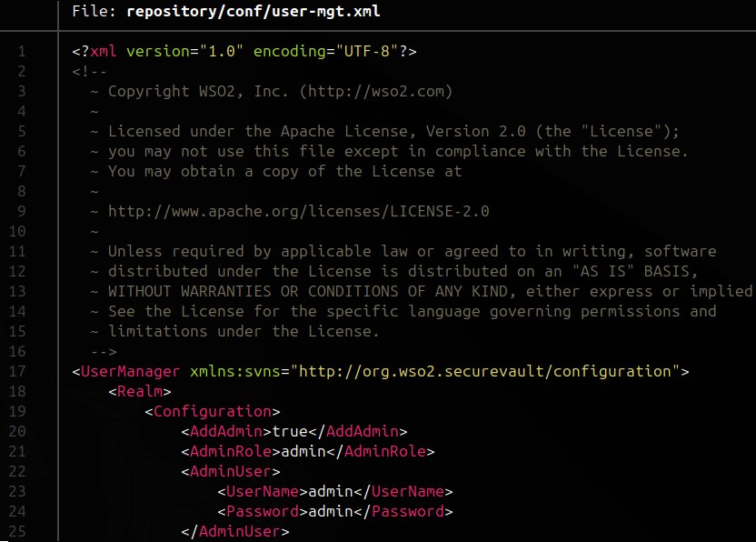Click the opening UserManager tag
Screen dimensions: 756x542
[130, 371]
